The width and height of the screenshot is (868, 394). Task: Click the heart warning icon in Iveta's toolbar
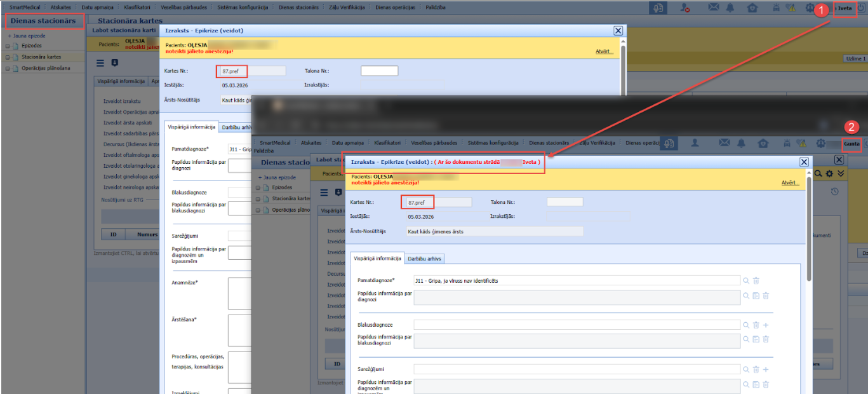tap(791, 8)
